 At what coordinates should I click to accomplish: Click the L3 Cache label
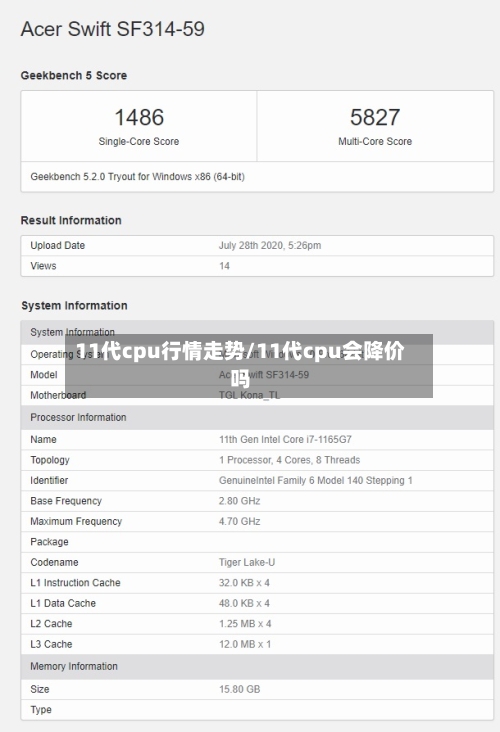[51, 645]
